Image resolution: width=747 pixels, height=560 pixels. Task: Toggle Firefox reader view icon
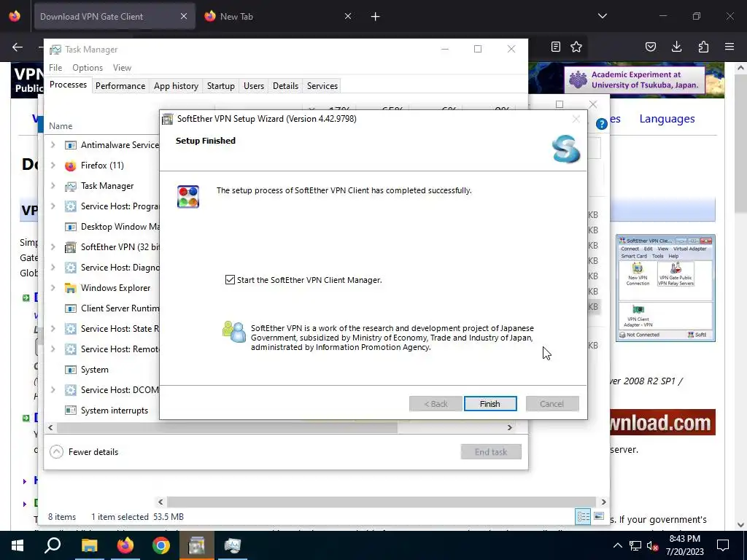(555, 47)
